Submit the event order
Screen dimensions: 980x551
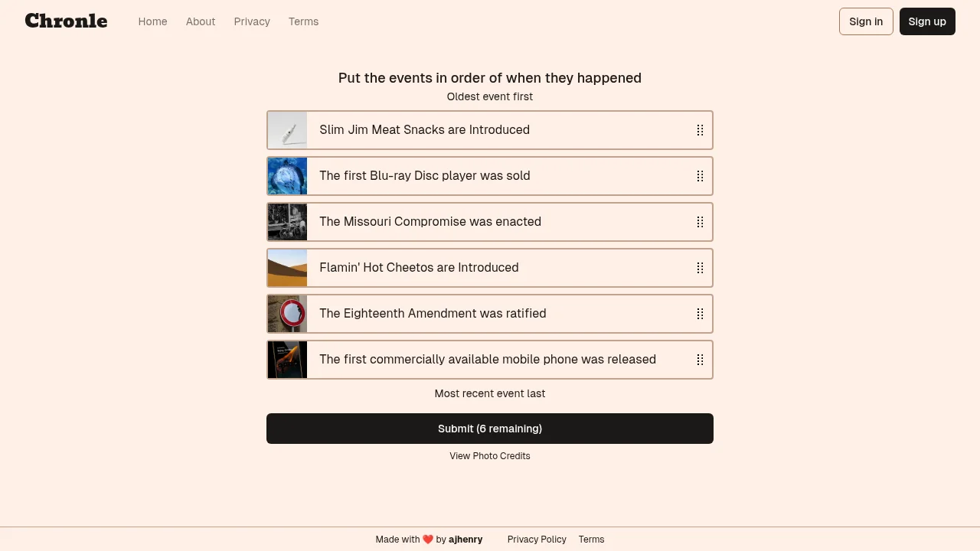[x=490, y=429]
